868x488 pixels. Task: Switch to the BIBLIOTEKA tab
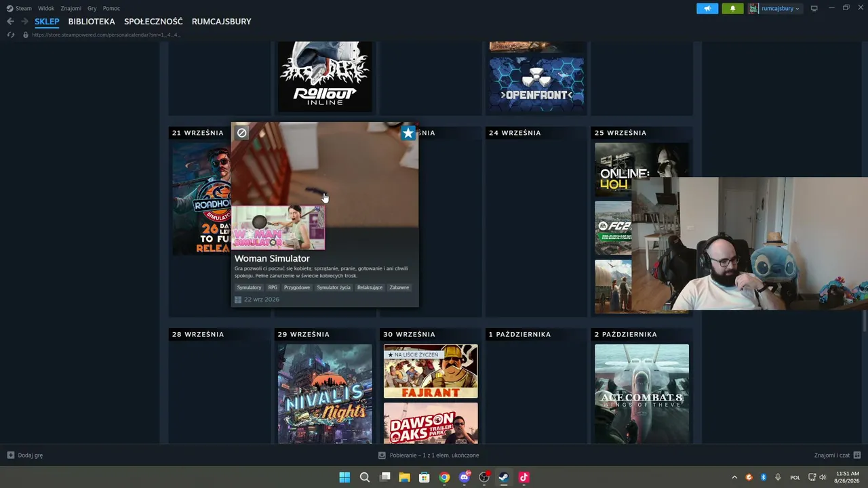92,22
